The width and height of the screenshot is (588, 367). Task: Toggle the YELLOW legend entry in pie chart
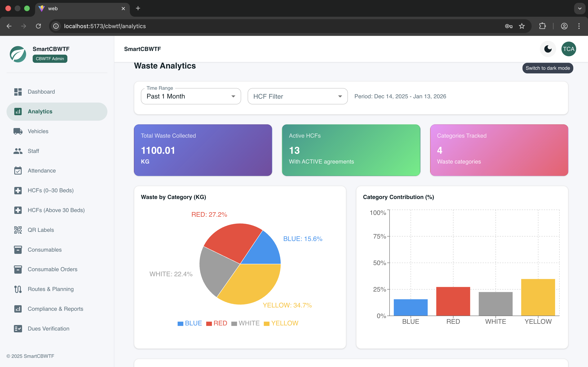pyautogui.click(x=281, y=323)
